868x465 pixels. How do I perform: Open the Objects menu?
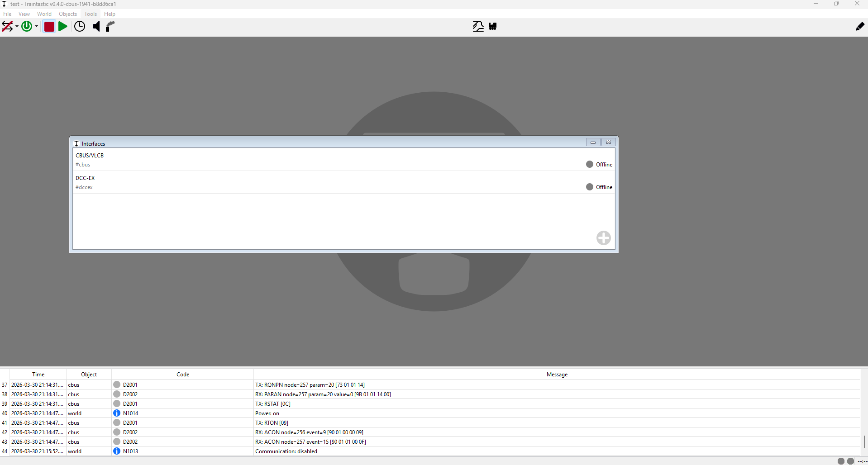[x=68, y=14]
